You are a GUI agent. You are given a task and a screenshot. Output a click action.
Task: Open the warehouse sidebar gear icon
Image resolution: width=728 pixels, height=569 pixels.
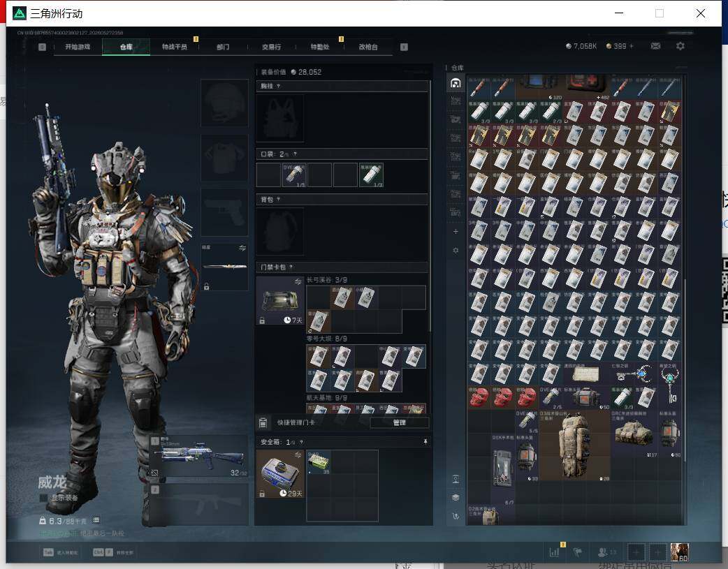click(456, 250)
